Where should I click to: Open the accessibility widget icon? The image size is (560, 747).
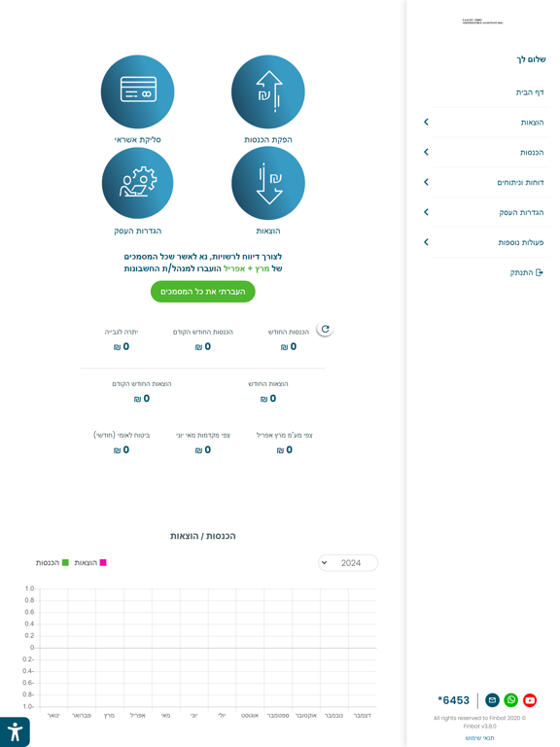(x=15, y=731)
